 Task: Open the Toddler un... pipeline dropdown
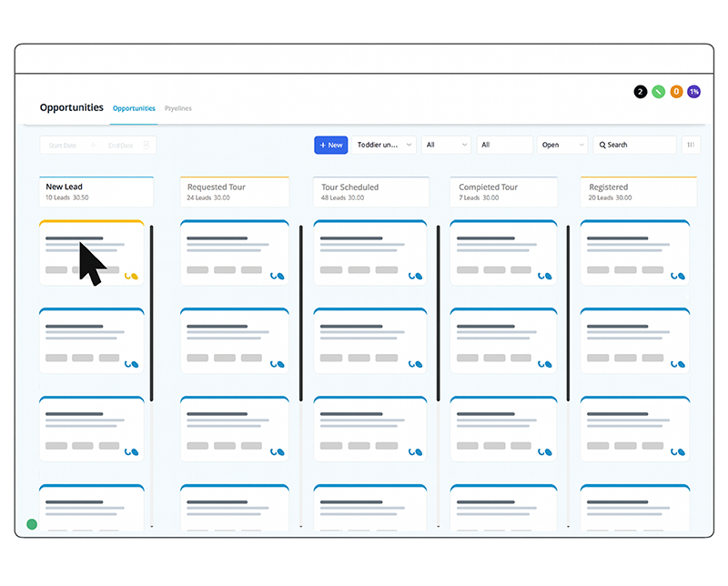click(384, 145)
